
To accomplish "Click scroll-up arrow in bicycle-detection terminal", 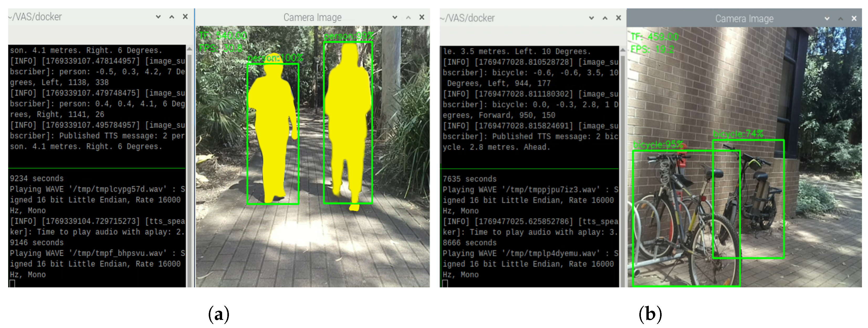I will tap(623, 50).
